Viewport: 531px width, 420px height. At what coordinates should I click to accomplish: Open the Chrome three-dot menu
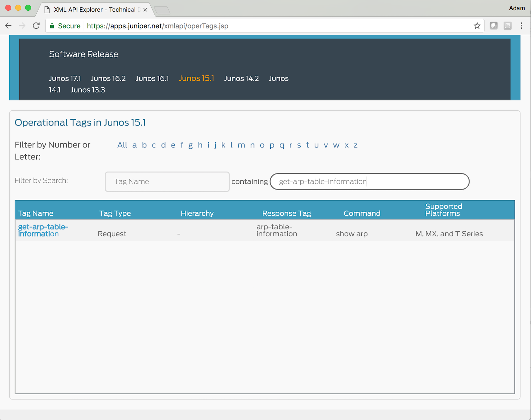[x=521, y=26]
